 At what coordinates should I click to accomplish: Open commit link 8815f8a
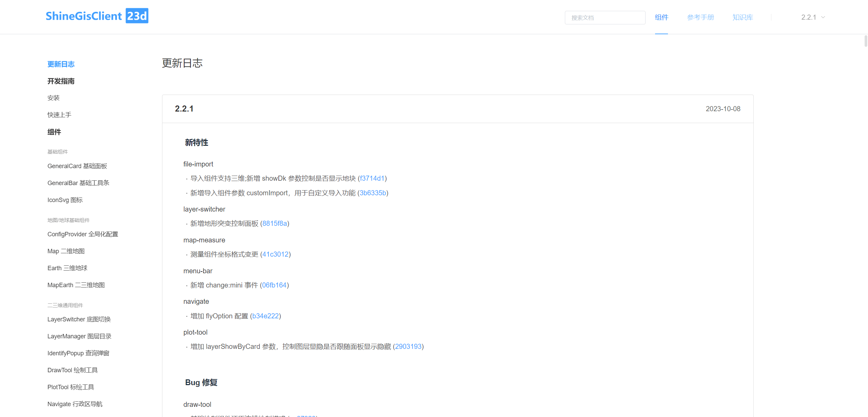275,223
